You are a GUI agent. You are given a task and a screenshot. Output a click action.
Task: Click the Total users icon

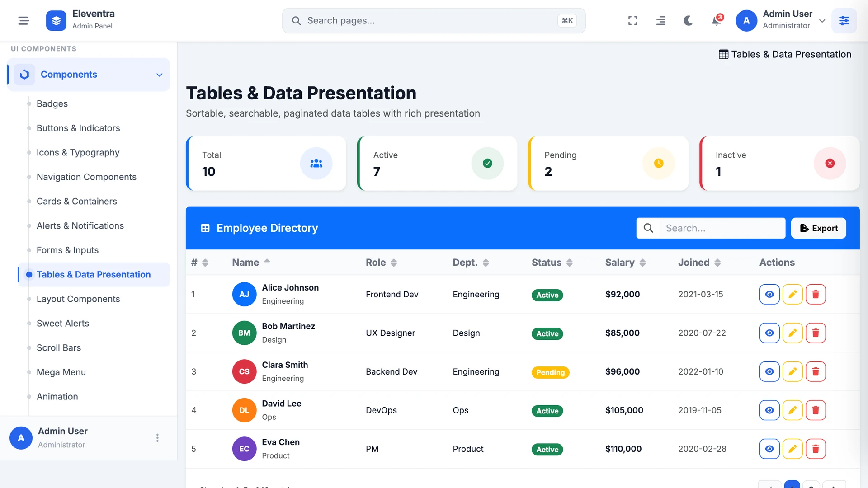(316, 163)
